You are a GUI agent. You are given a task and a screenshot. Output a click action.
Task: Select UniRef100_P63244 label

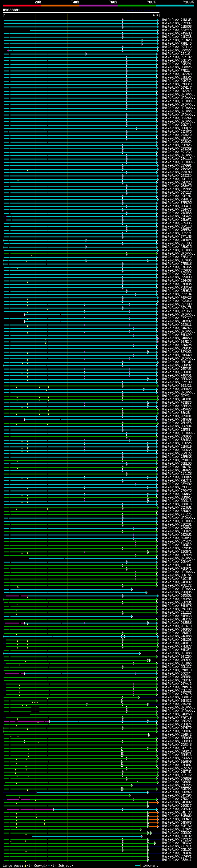(177, 118)
